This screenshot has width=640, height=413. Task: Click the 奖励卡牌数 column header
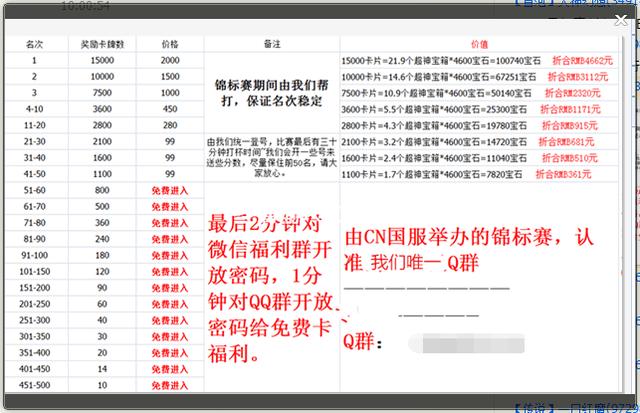[102, 44]
